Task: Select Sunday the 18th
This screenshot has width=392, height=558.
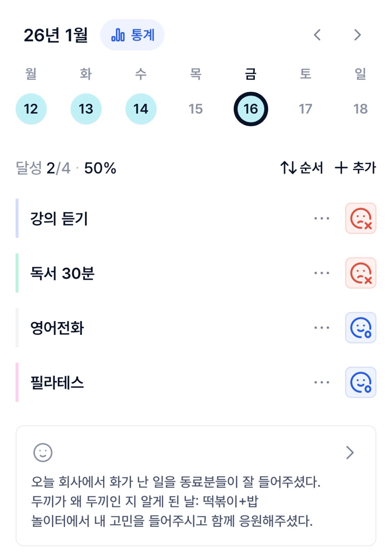Action: 360,109
